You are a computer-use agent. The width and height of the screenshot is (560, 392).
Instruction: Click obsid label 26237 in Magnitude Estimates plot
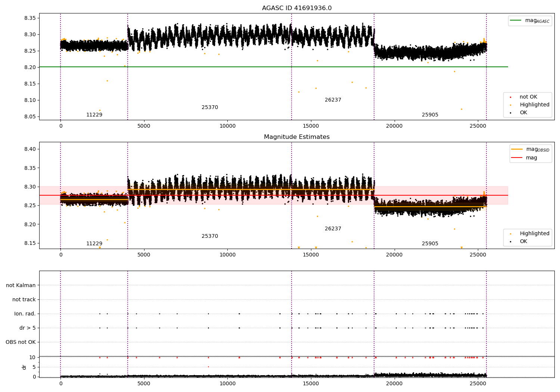333,229
